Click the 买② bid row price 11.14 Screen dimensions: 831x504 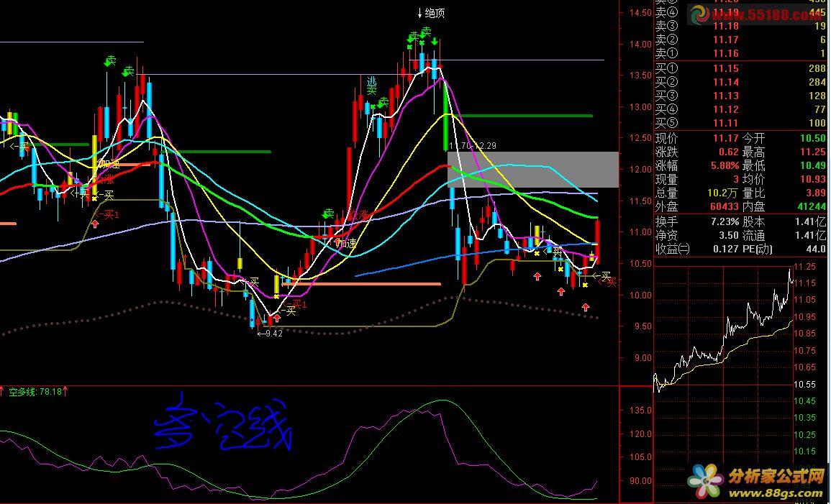[726, 82]
